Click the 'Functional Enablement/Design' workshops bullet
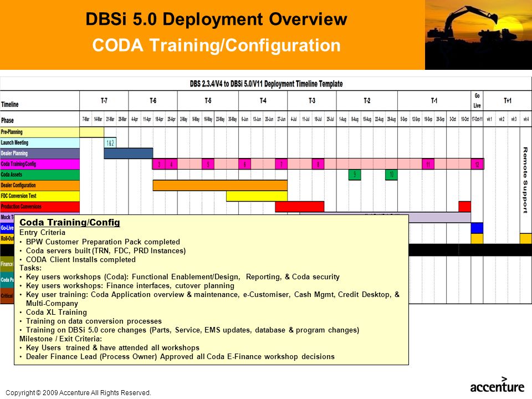The image size is (532, 399). tap(182, 277)
